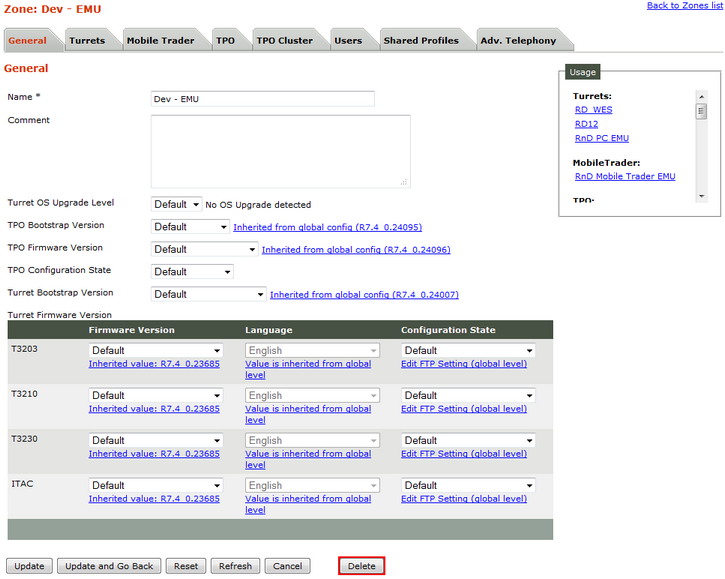The height and width of the screenshot is (579, 725).
Task: Click the Update button
Action: coord(29,566)
